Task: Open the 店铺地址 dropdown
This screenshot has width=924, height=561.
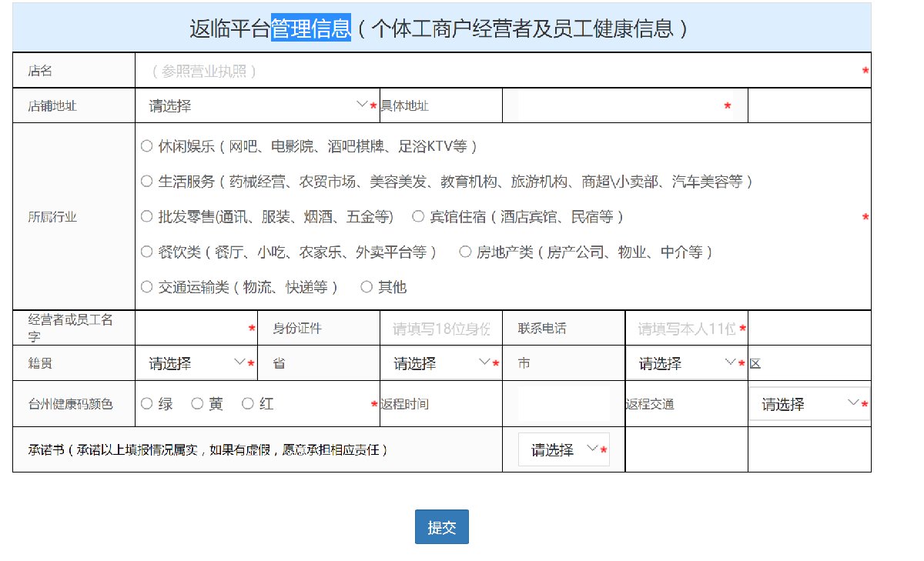Action: pos(256,105)
